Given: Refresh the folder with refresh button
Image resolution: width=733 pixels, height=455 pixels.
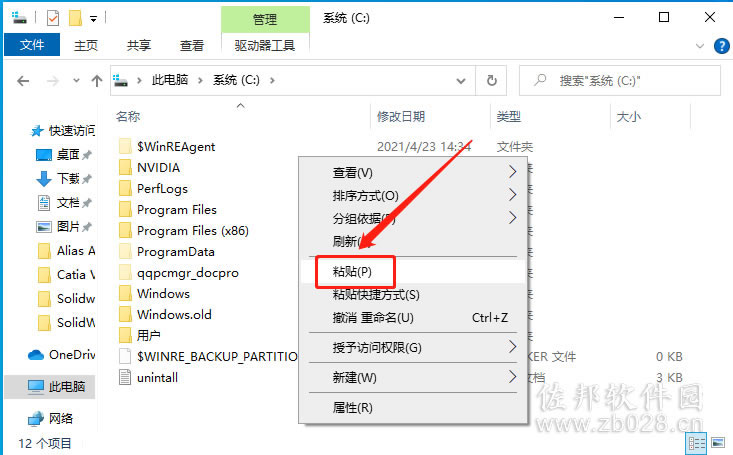Looking at the screenshot, I should click(491, 80).
